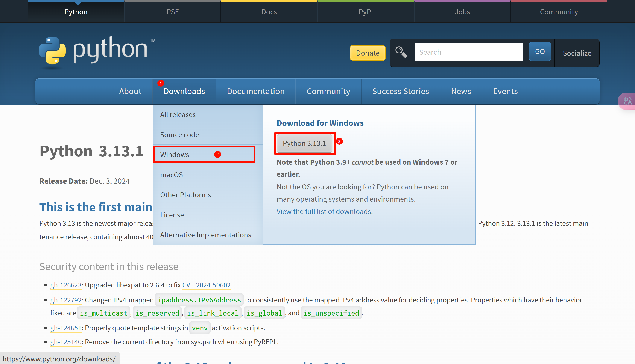Open Source code menu entry
The image size is (635, 364).
[179, 135]
